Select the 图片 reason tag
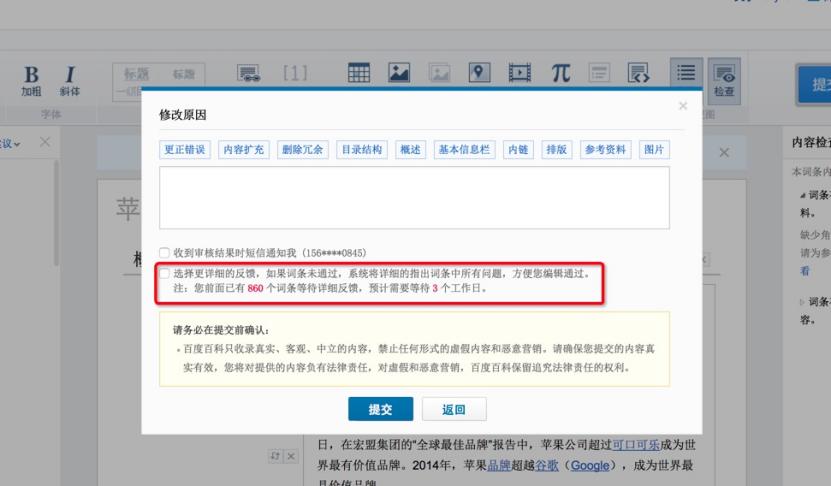The image size is (831, 486). click(654, 149)
